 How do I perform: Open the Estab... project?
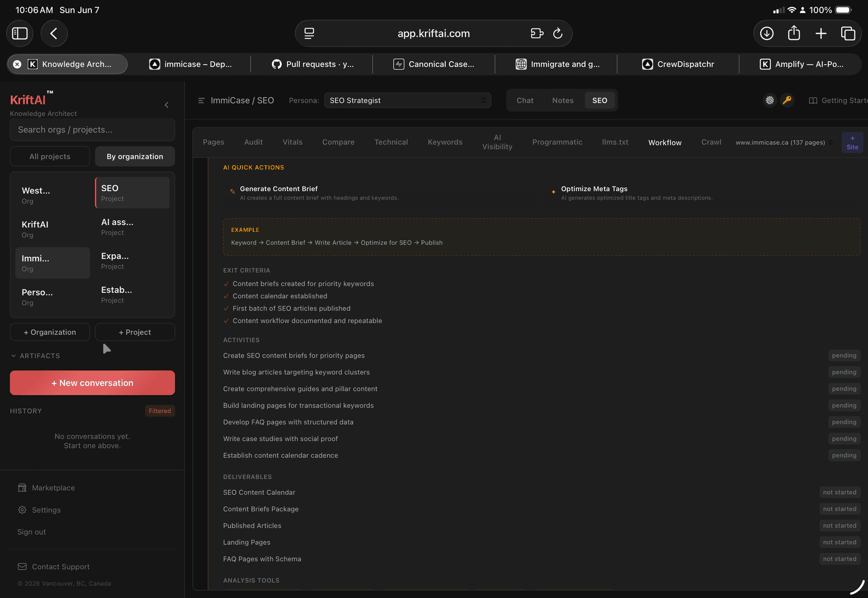click(x=132, y=294)
